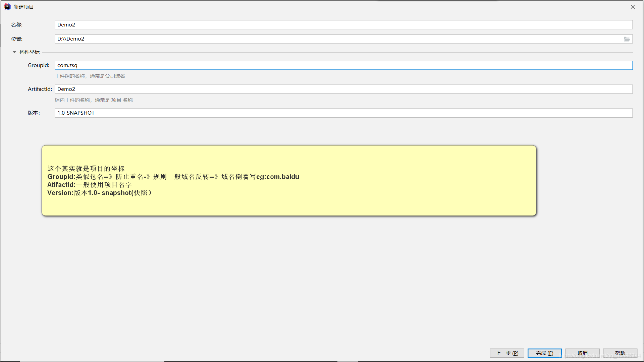Select the ArtifactId input field
The height and width of the screenshot is (362, 644).
click(x=343, y=89)
